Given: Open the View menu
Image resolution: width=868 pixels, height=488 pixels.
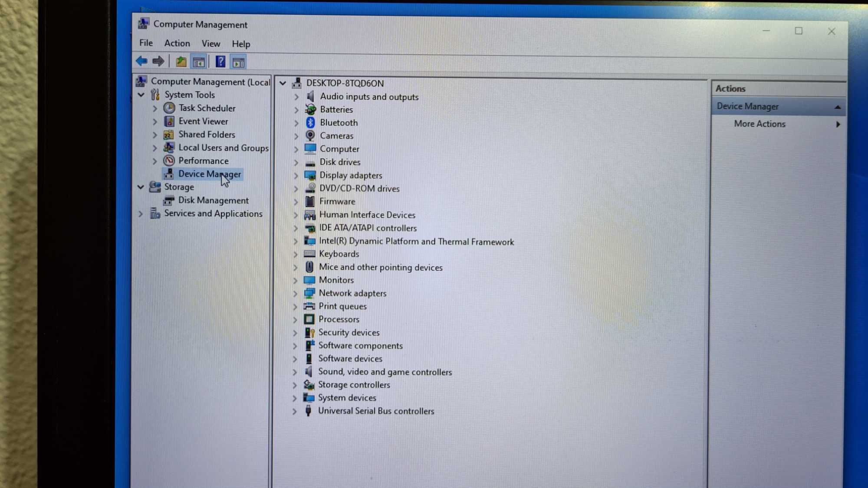Looking at the screenshot, I should (x=211, y=44).
